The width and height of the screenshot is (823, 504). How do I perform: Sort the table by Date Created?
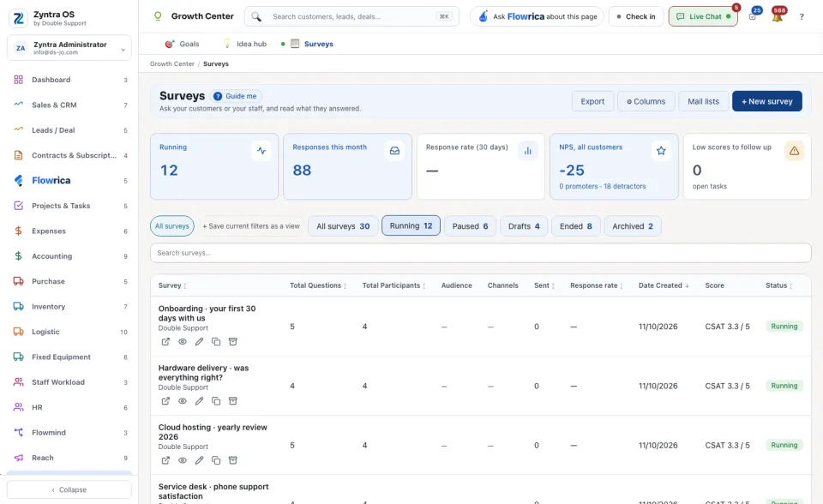tap(664, 285)
